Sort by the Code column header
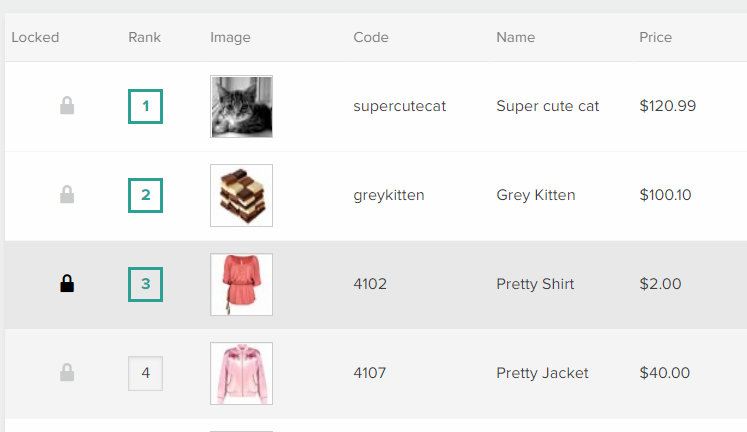 371,37
